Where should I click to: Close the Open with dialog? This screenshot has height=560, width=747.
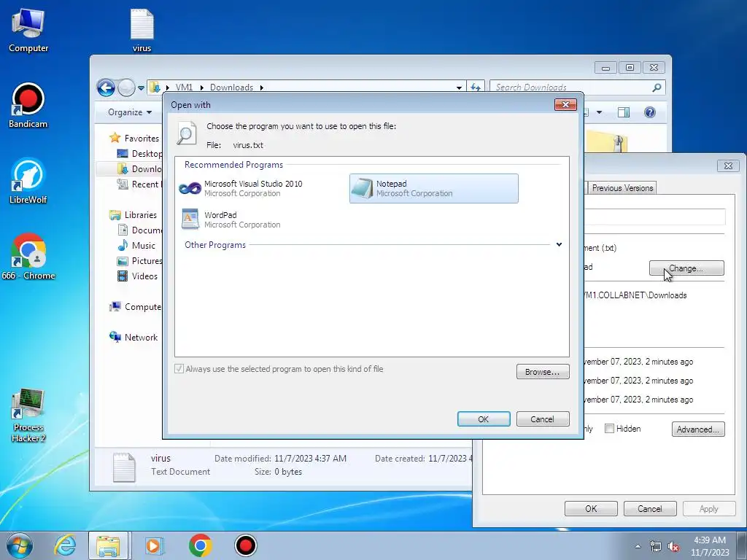point(565,104)
